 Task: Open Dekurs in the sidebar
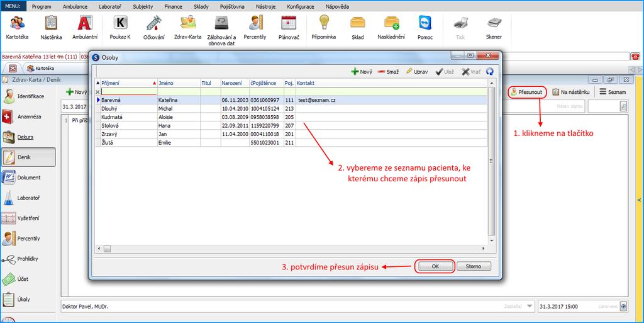point(28,137)
